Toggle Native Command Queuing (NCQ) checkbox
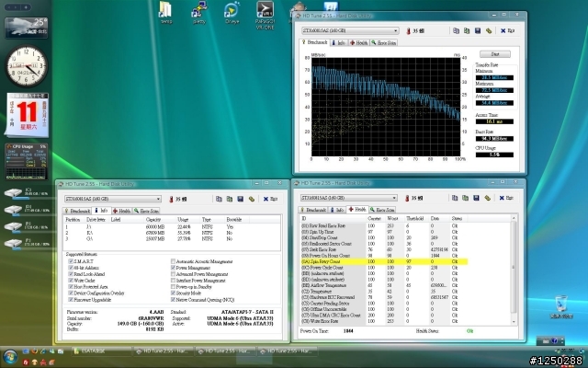The width and height of the screenshot is (588, 368). pos(173,300)
